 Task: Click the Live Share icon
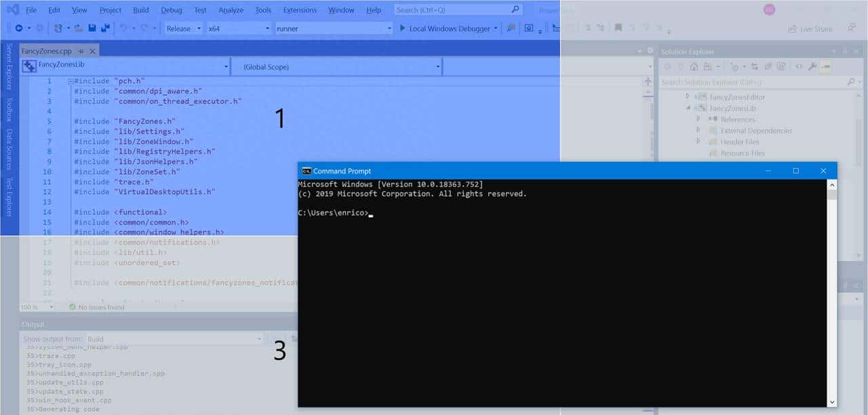point(792,29)
